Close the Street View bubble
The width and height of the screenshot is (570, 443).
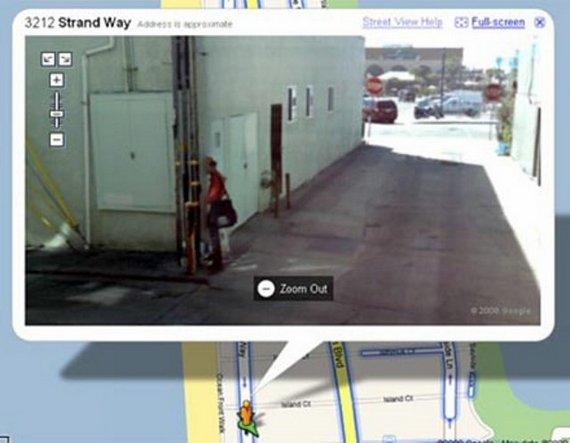point(540,23)
